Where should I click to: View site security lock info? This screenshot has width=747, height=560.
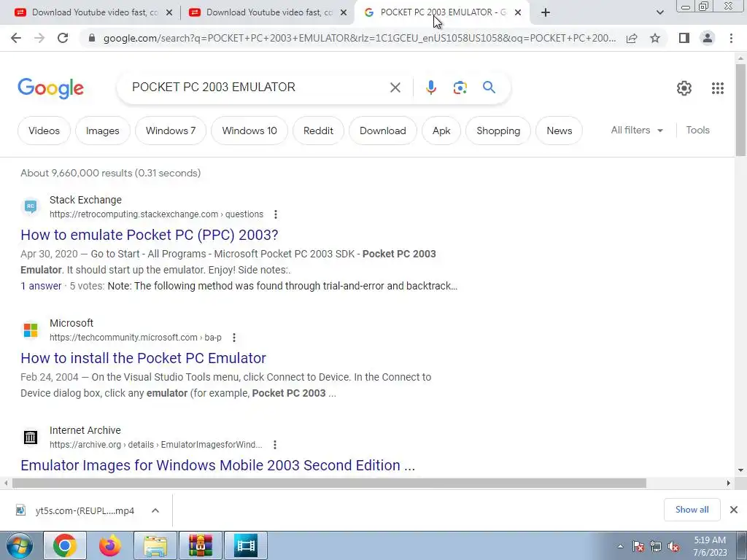[x=92, y=38]
